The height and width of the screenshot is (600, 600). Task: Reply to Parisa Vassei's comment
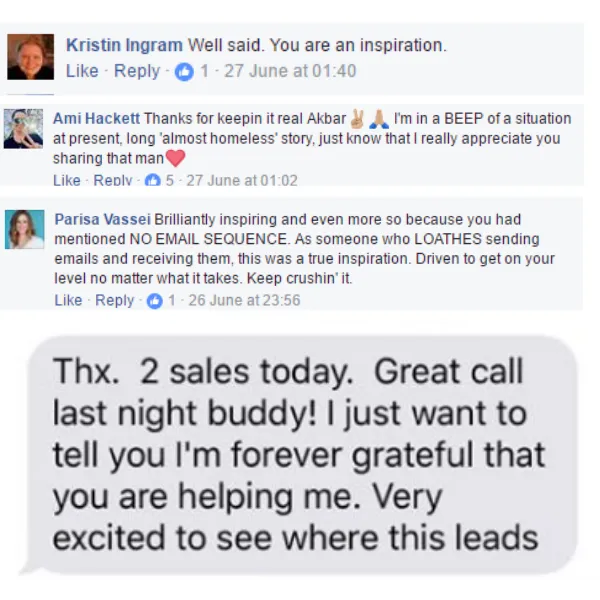pos(114,300)
